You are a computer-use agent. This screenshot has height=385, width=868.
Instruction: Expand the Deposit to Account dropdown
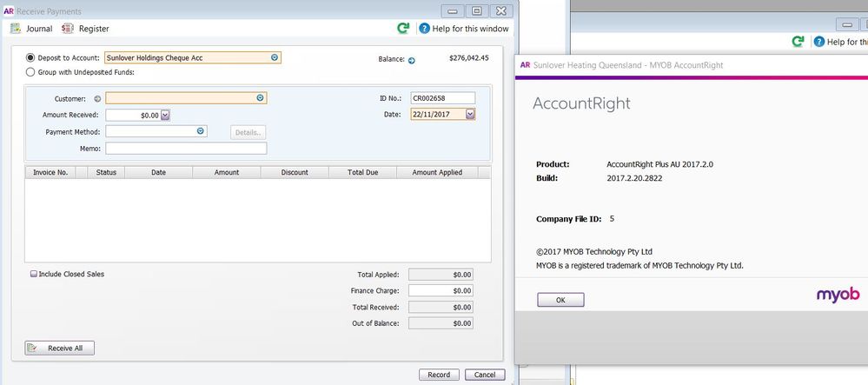[275, 58]
